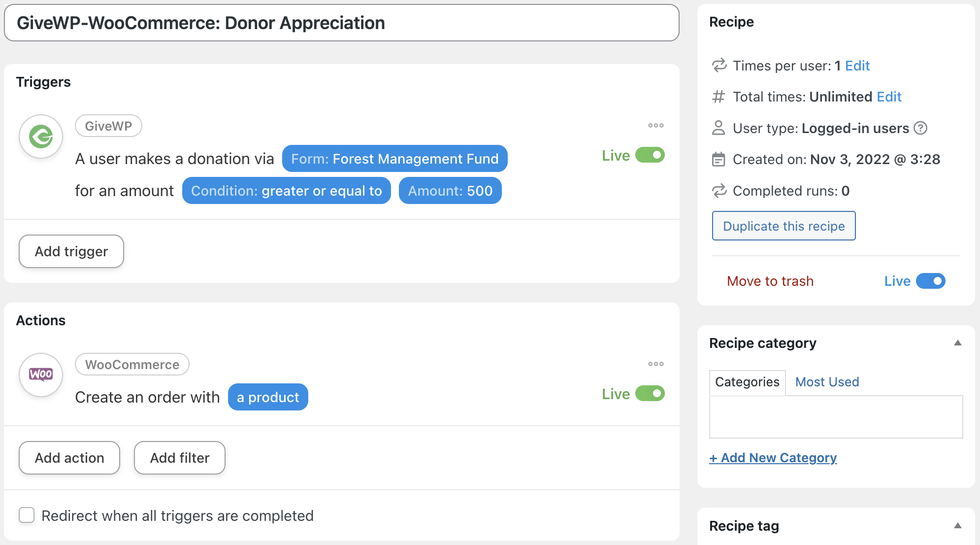Switch to the Most Used tab
Image resolution: width=980 pixels, height=545 pixels.
click(827, 382)
